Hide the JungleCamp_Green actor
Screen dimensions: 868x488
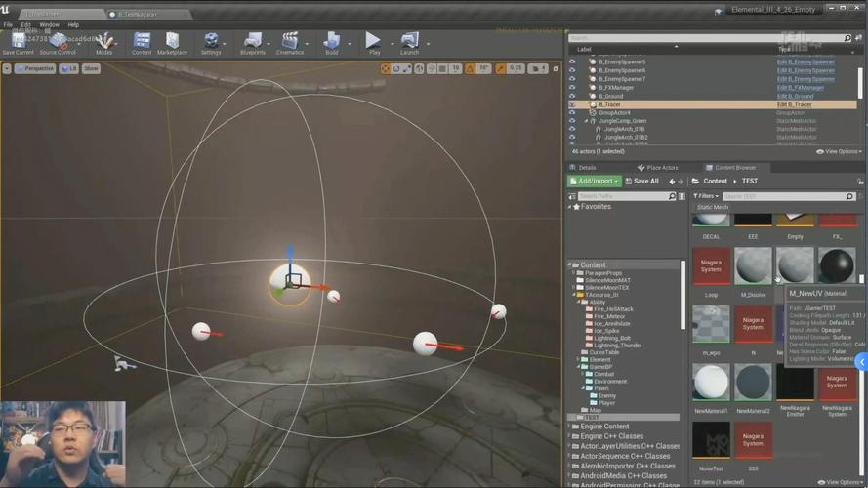(572, 121)
